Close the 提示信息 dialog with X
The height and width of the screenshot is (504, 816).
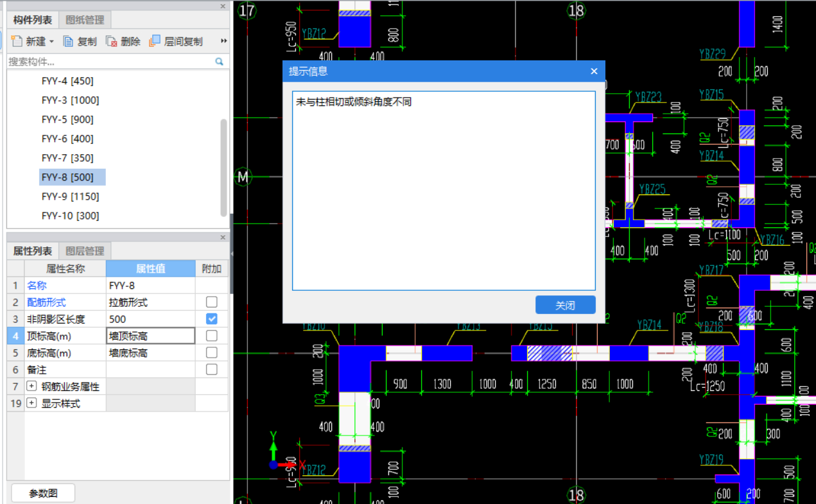tap(594, 71)
